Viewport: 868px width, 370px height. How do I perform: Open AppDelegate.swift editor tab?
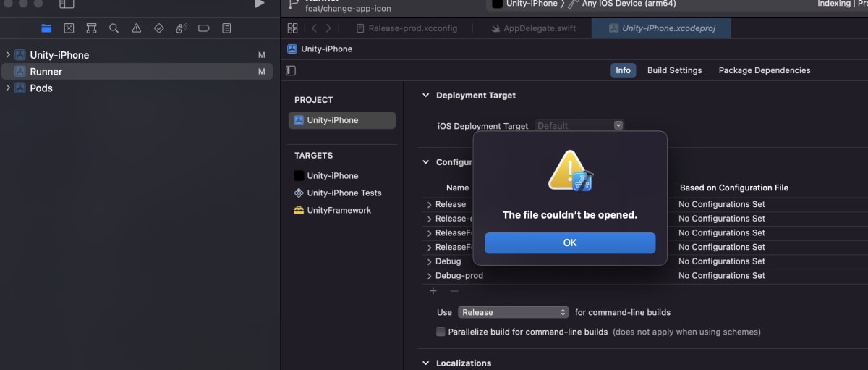point(532,28)
